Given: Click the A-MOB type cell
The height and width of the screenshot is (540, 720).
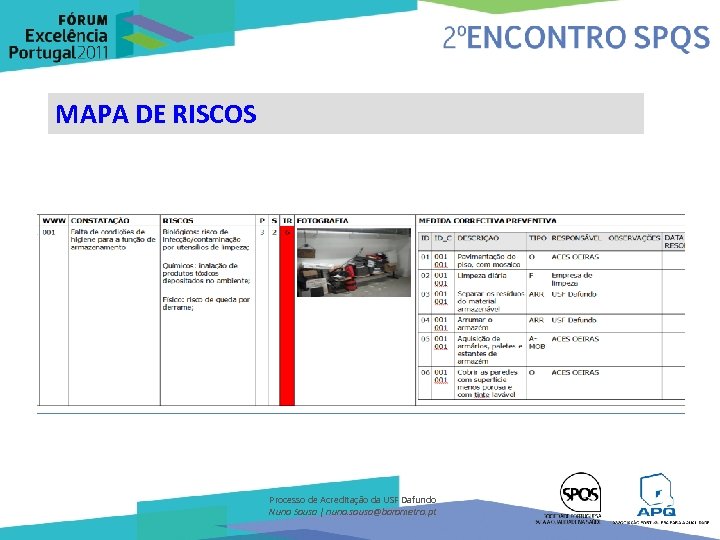Looking at the screenshot, I should tap(537, 343).
